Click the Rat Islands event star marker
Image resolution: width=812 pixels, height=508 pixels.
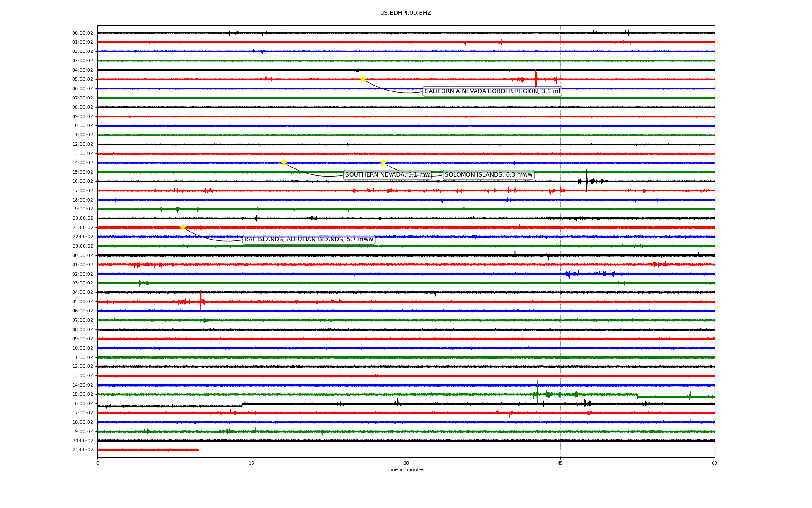coord(183,227)
